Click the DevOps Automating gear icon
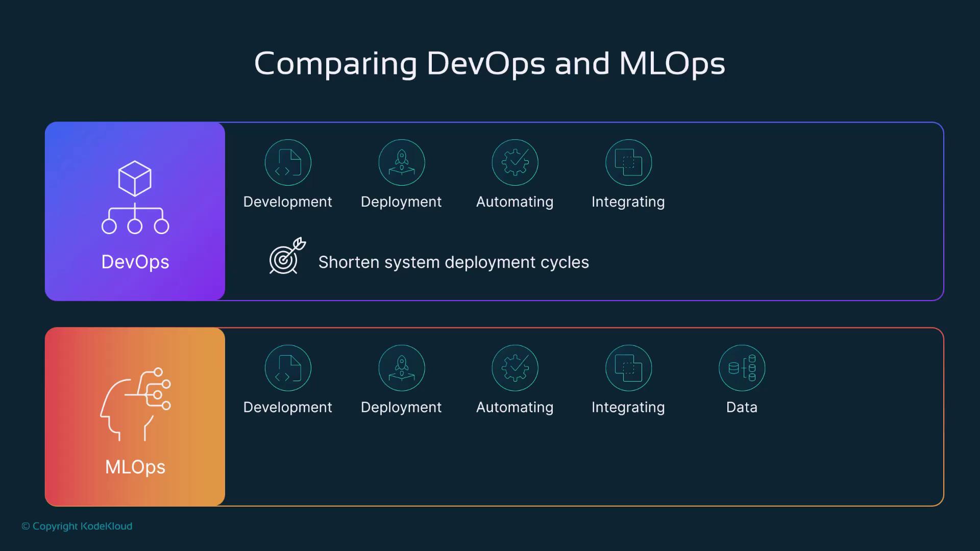This screenshot has height=551, width=980. (515, 162)
